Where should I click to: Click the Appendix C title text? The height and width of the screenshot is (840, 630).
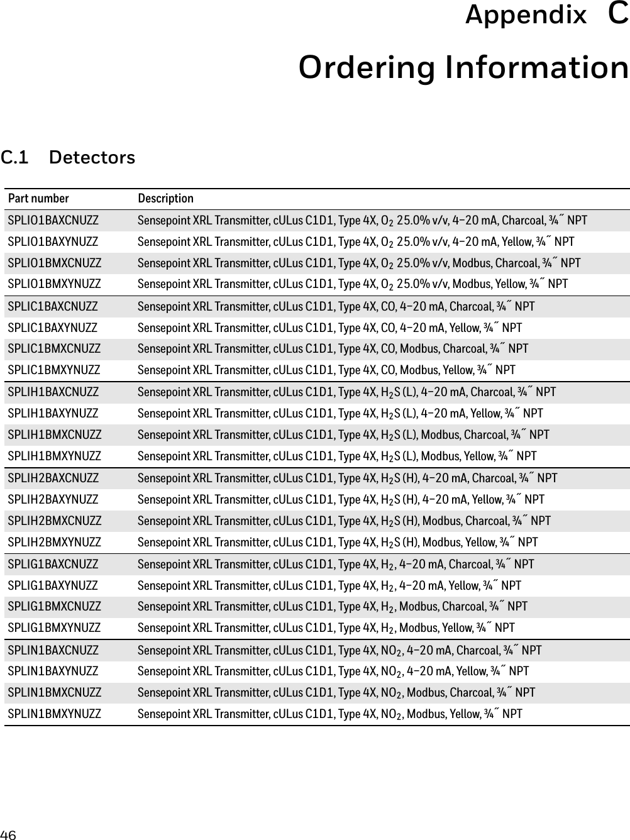pyautogui.click(x=546, y=14)
